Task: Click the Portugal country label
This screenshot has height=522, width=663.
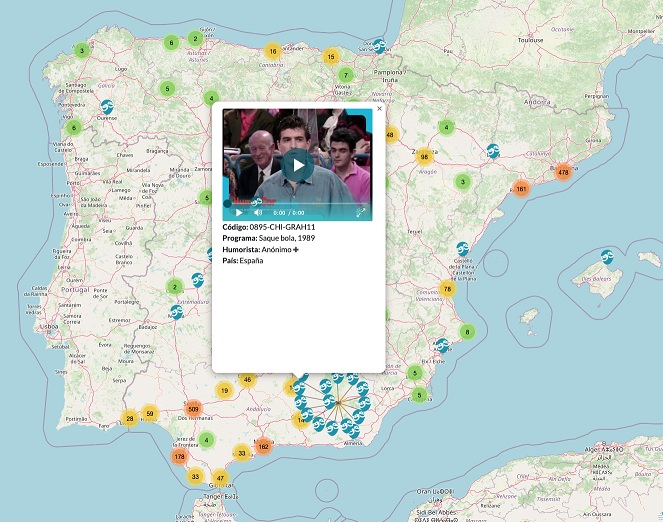Action: 75,290
